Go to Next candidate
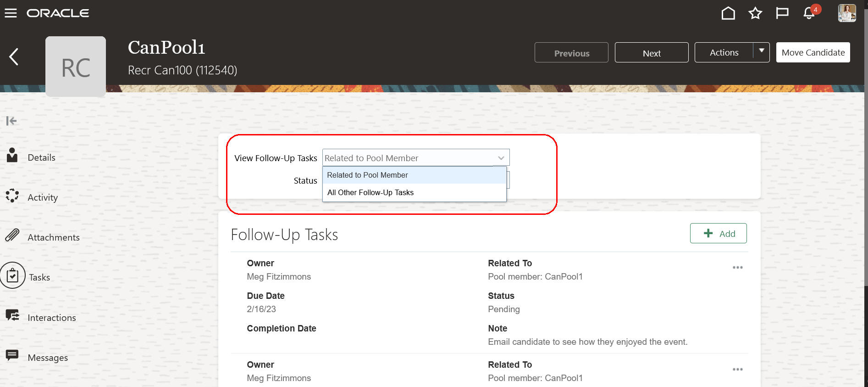Screen dimensions: 868x387 point(651,53)
